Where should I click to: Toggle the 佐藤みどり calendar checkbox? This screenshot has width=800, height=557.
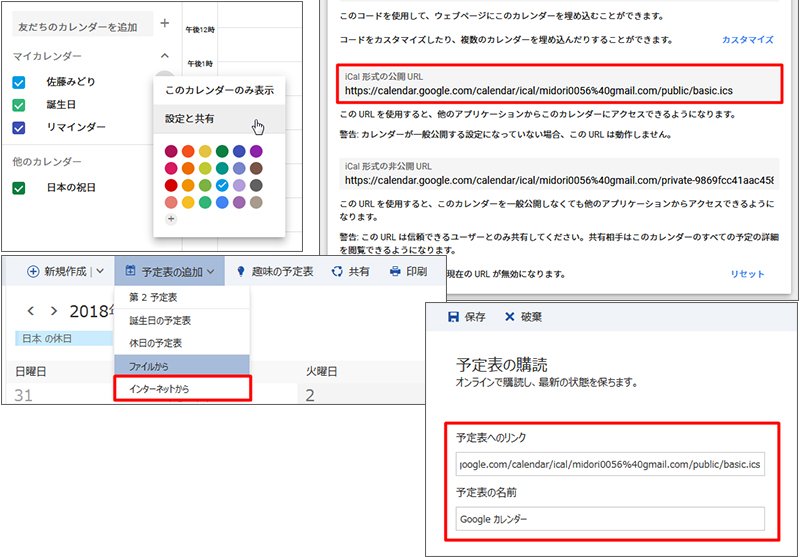pyautogui.click(x=18, y=83)
